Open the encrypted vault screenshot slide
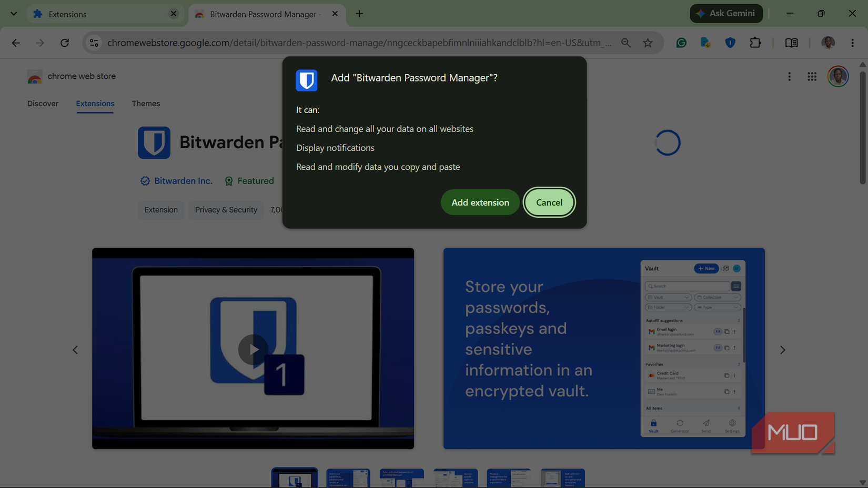This screenshot has height=488, width=868. tap(604, 349)
